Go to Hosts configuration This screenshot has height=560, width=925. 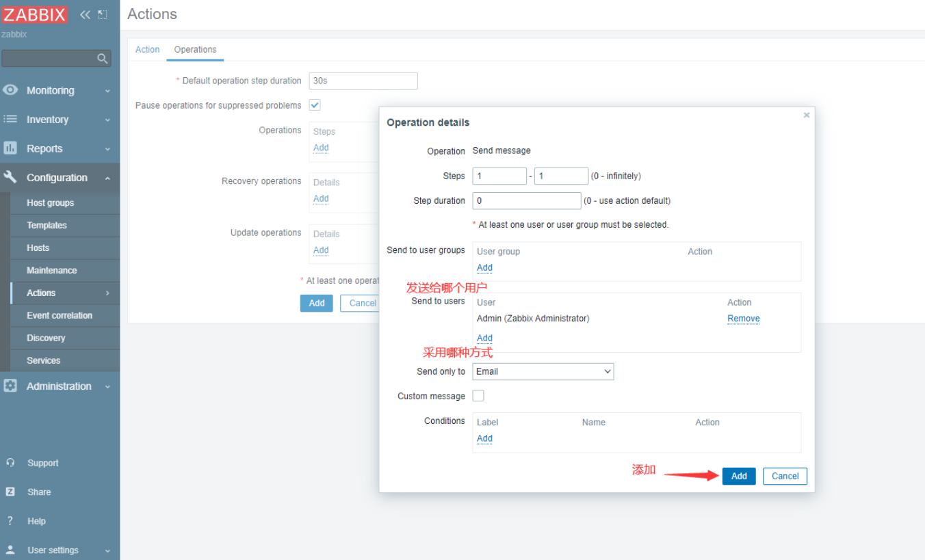(x=38, y=248)
